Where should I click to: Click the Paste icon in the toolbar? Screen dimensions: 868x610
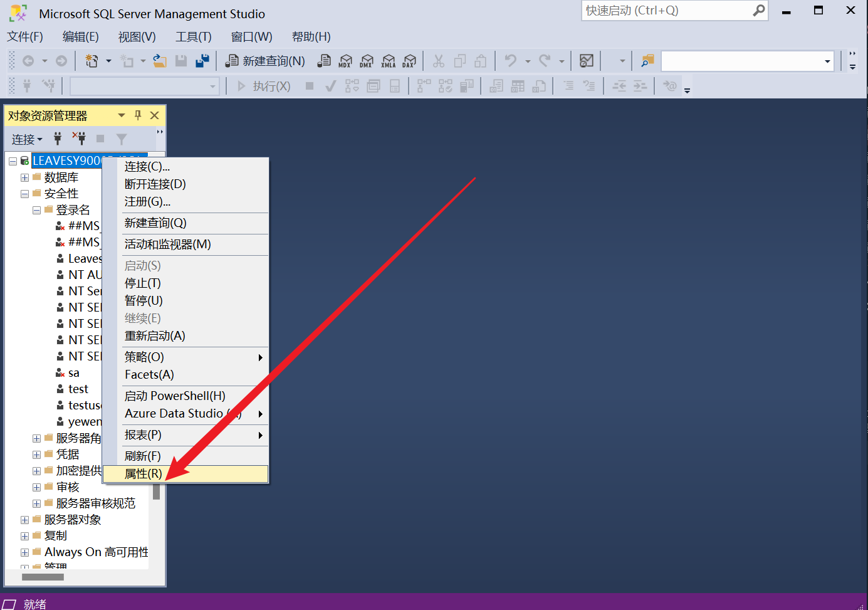(481, 61)
